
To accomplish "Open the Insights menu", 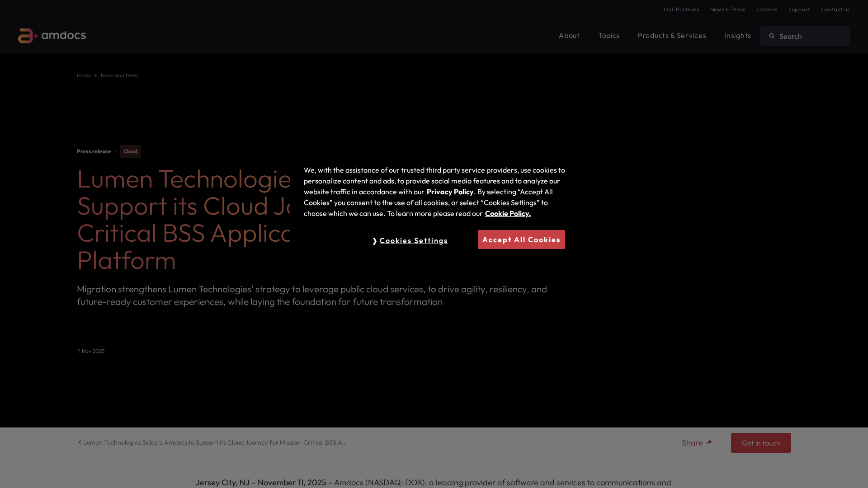I will click(x=737, y=36).
